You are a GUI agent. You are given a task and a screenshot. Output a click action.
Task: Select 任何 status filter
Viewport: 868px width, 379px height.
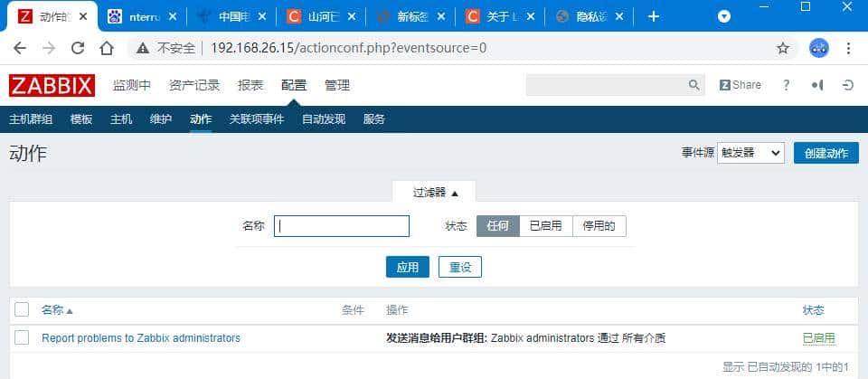point(497,226)
